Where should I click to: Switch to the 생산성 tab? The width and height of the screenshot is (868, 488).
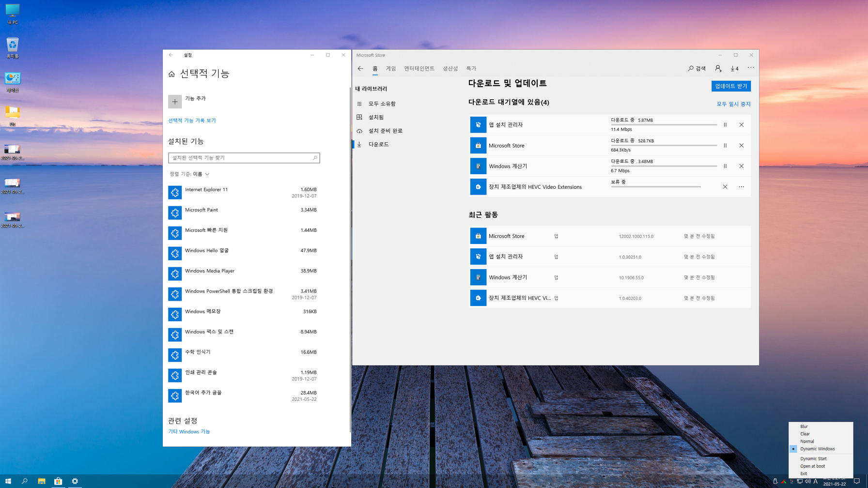pos(450,69)
